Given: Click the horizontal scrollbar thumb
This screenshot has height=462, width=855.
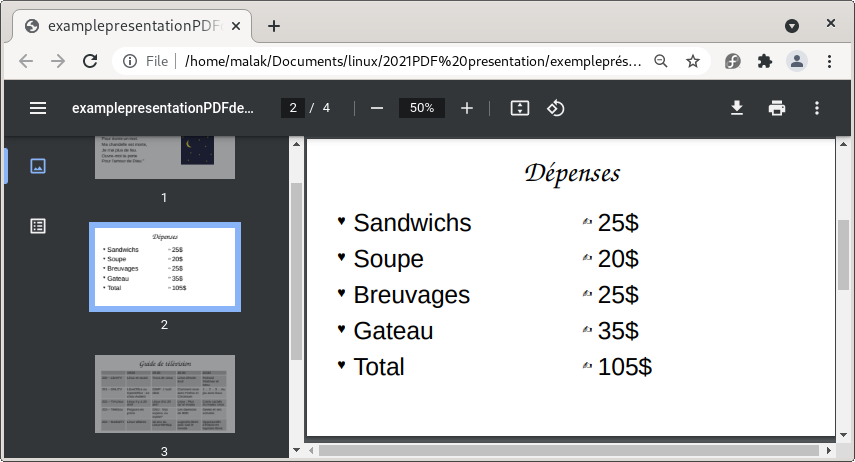Looking at the screenshot, I should point(569,451).
